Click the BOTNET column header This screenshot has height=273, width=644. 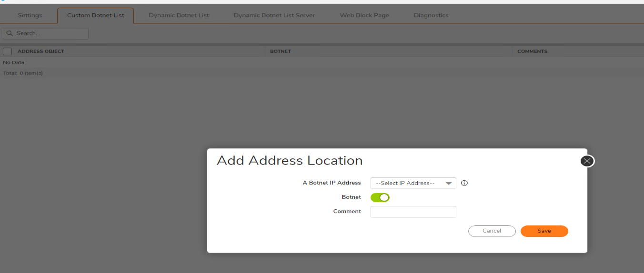[x=281, y=51]
